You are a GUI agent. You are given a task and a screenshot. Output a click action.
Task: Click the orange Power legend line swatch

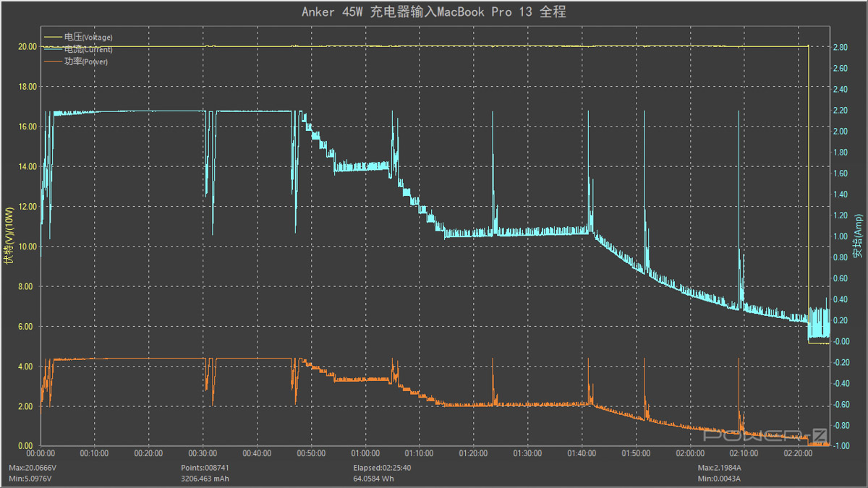53,62
